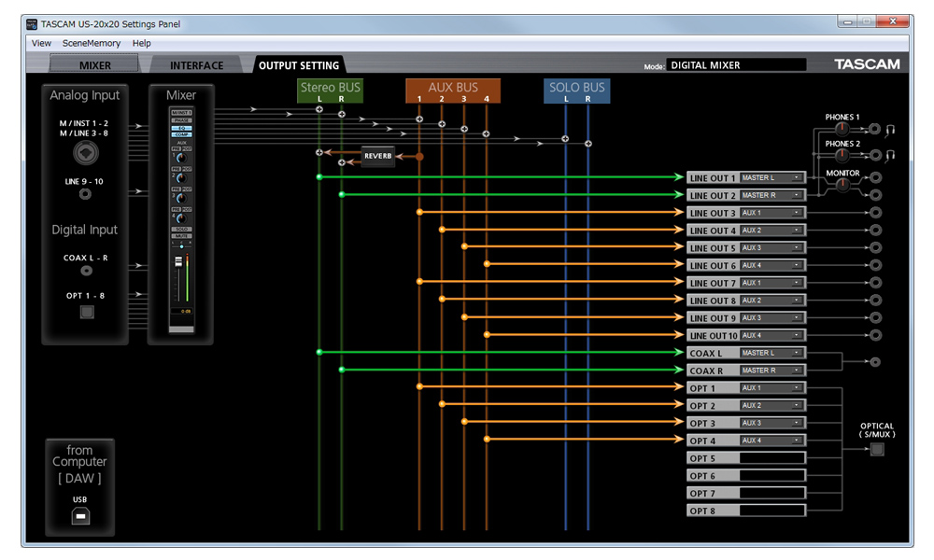Click the output jack wired to LINE OUT 5
Image resolution: width=934 pixels, height=560 pixels.
pyautogui.click(x=875, y=247)
